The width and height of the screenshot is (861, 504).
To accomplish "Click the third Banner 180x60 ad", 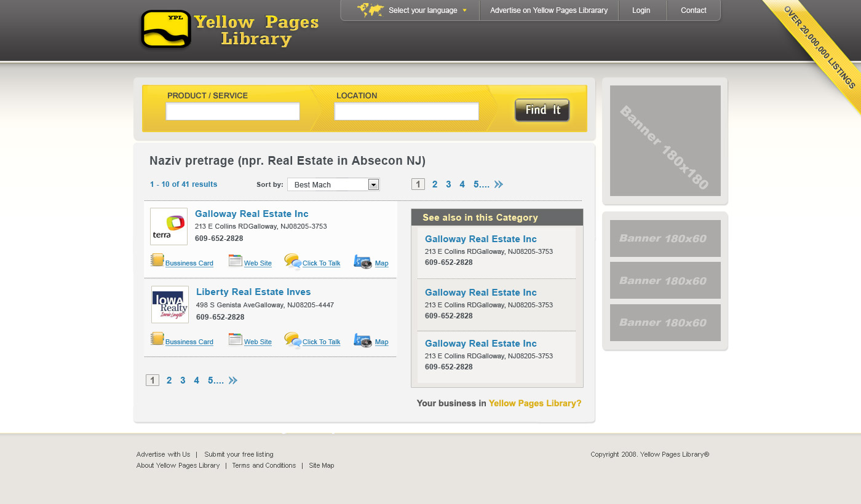I will tap(665, 323).
